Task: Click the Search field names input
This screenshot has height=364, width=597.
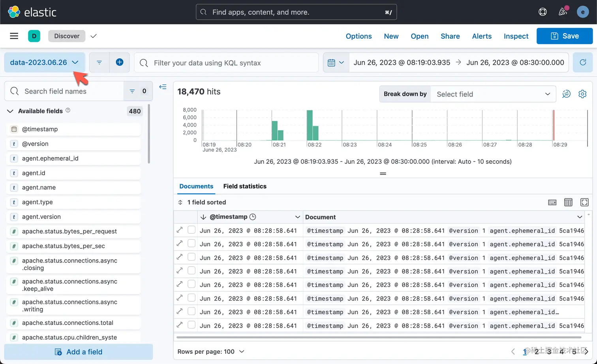Action: tap(64, 91)
